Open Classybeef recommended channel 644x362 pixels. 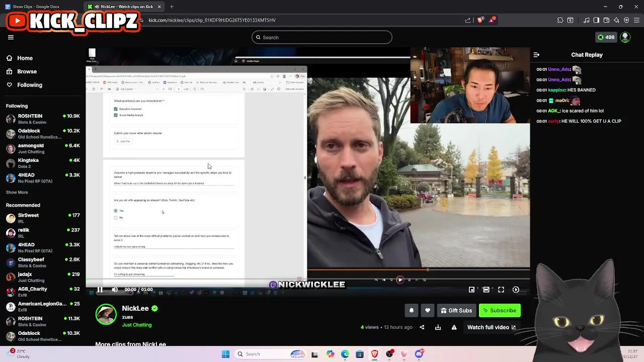(43, 262)
